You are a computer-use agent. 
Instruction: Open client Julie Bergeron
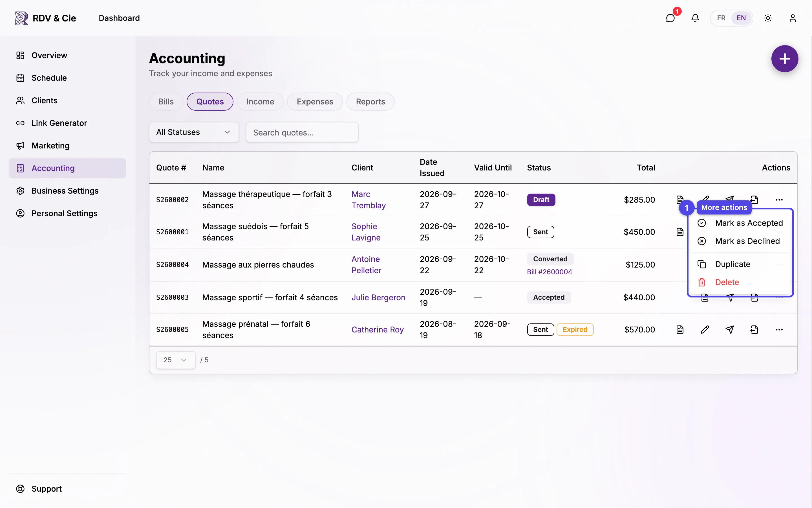coord(378,297)
